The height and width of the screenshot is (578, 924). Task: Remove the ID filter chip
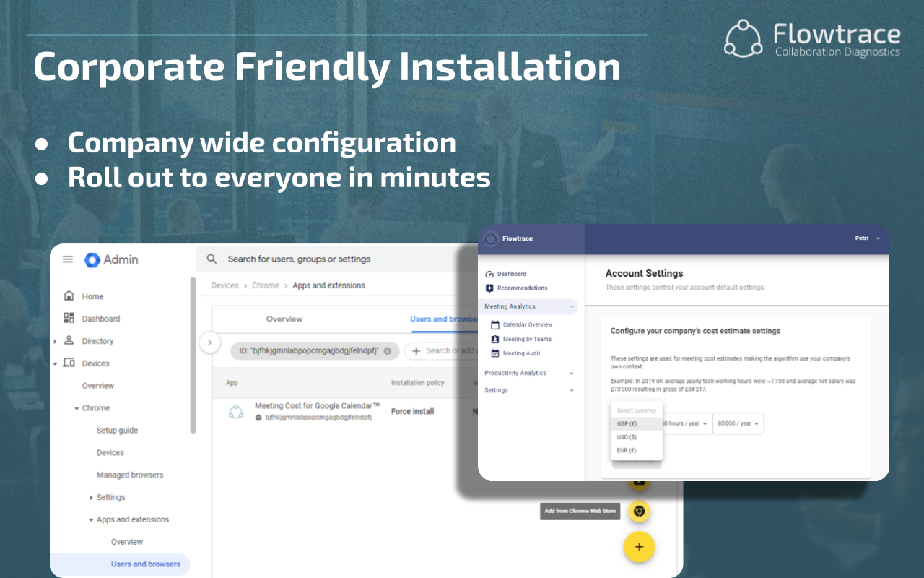[x=387, y=351]
